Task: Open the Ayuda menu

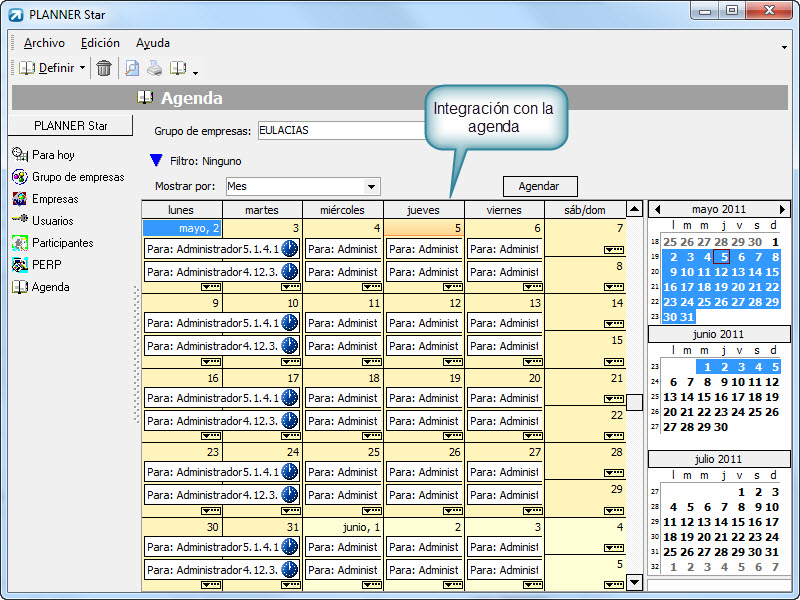Action: coord(153,43)
